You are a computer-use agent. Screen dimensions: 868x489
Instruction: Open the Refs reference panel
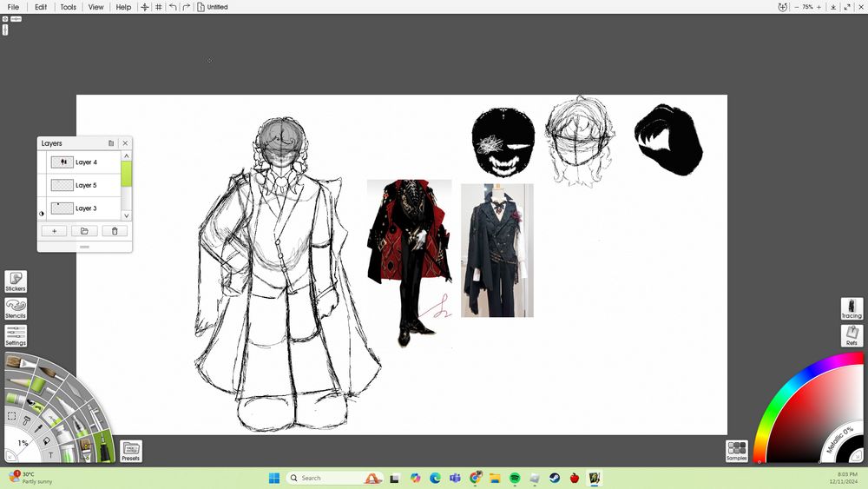[x=852, y=335]
